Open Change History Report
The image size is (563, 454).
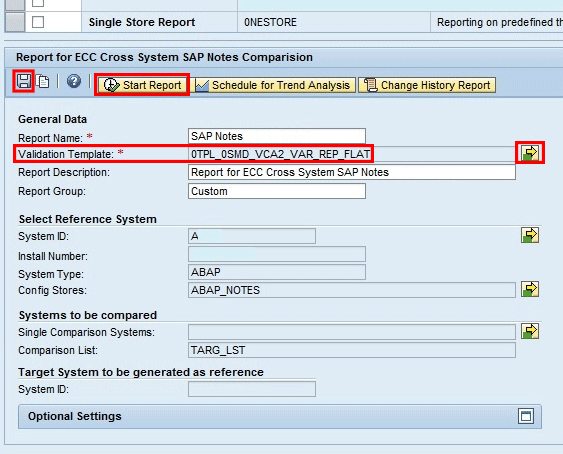[x=427, y=85]
